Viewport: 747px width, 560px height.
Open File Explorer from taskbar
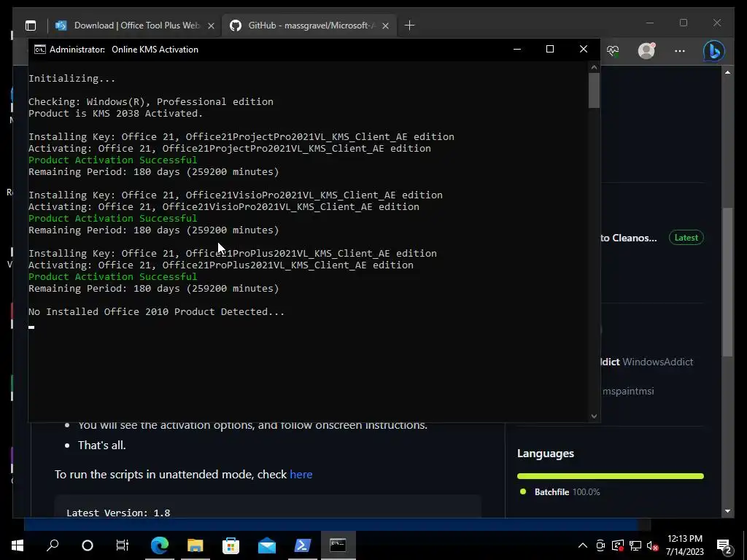click(x=196, y=545)
